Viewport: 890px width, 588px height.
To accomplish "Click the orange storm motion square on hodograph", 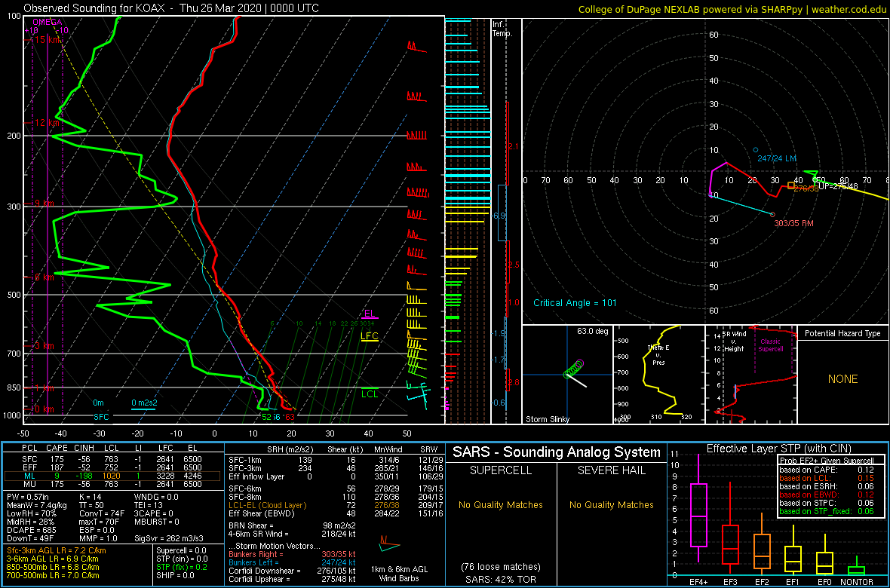I will [791, 185].
